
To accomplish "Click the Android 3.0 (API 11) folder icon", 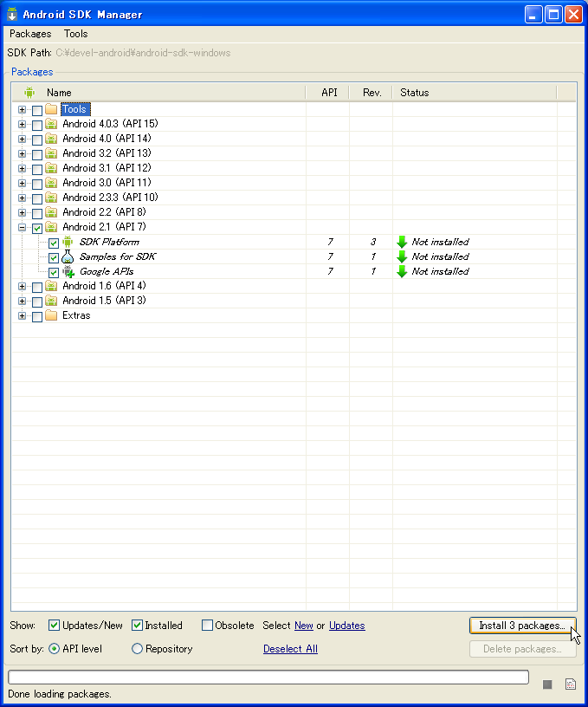I will point(51,183).
